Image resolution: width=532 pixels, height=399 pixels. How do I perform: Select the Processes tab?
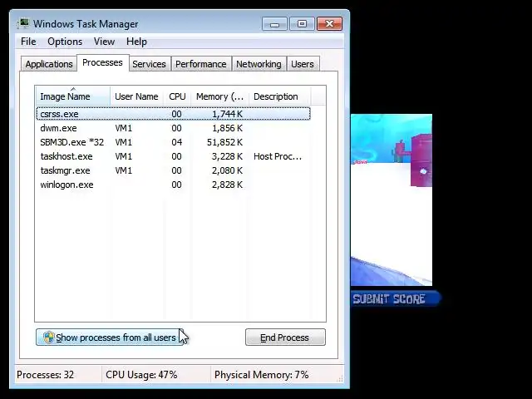pos(102,62)
